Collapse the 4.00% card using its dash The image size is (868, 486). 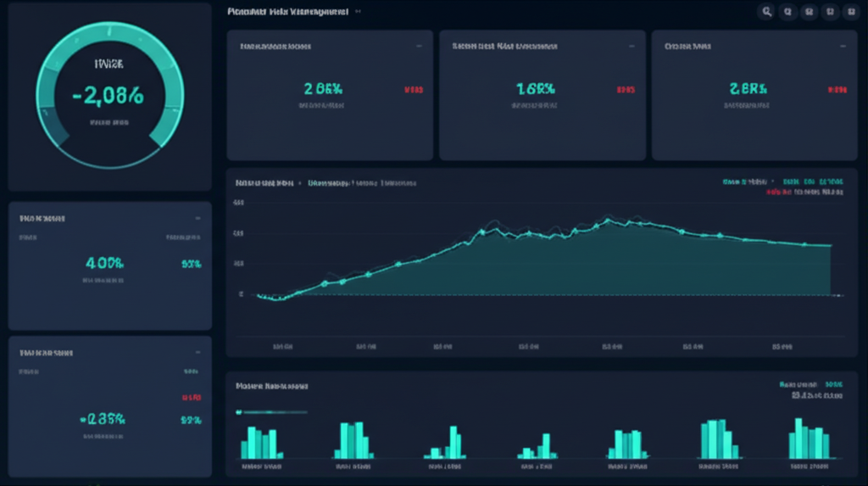point(198,218)
